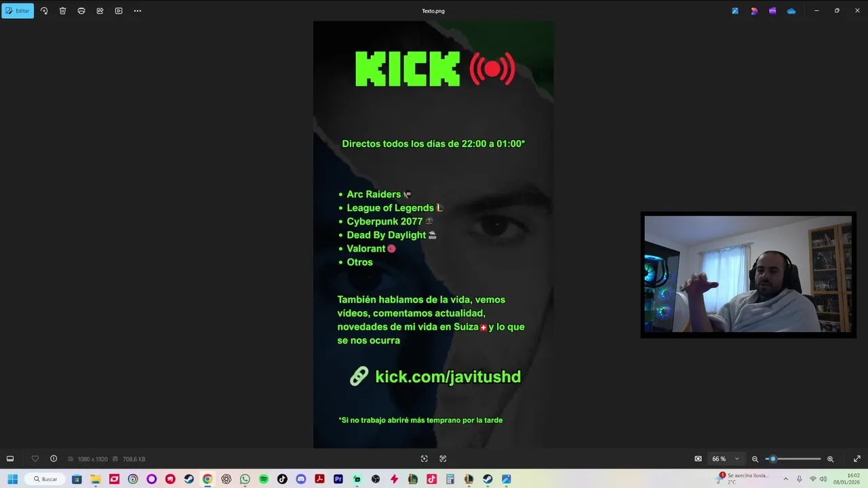Click the Arc Raiders list line
Screen dimensions: 868x488
pyautogui.click(x=375, y=195)
